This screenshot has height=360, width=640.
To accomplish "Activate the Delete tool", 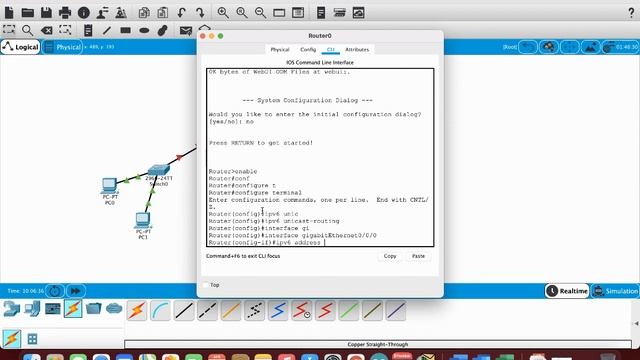I will [x=47, y=30].
